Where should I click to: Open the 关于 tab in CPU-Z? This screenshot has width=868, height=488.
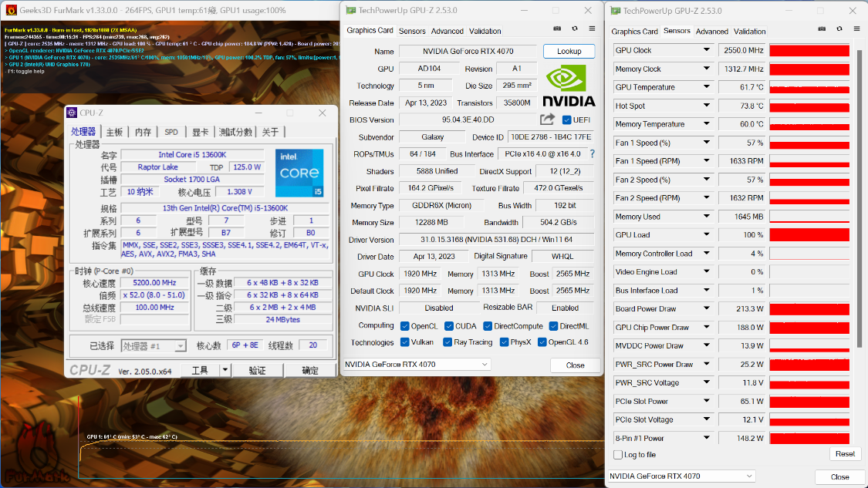[x=270, y=132]
